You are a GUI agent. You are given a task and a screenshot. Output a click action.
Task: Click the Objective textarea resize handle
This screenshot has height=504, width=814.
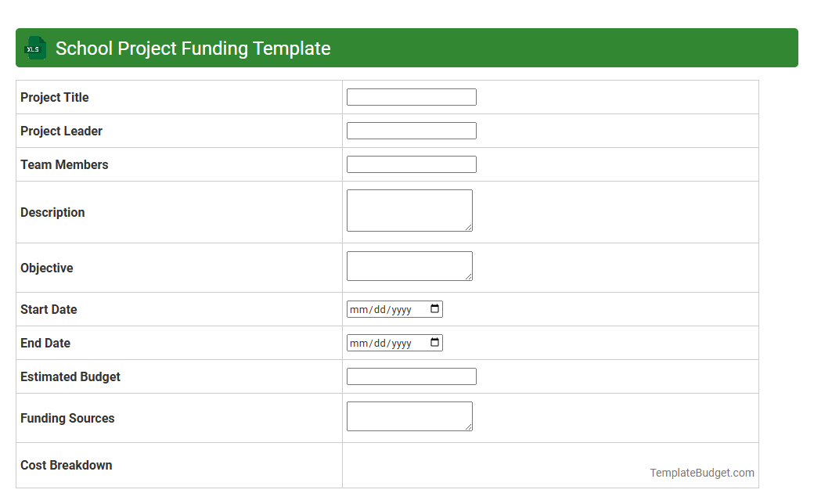470,279
